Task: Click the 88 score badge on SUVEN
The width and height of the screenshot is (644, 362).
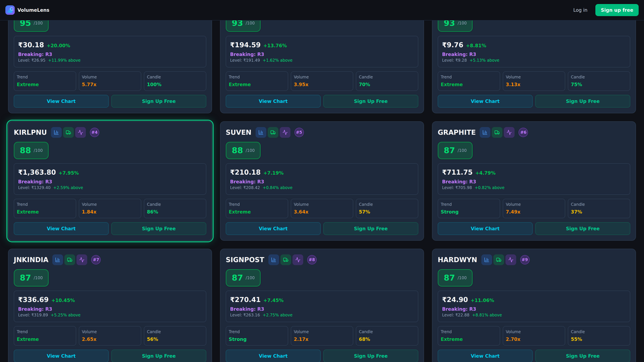Action: click(243, 151)
